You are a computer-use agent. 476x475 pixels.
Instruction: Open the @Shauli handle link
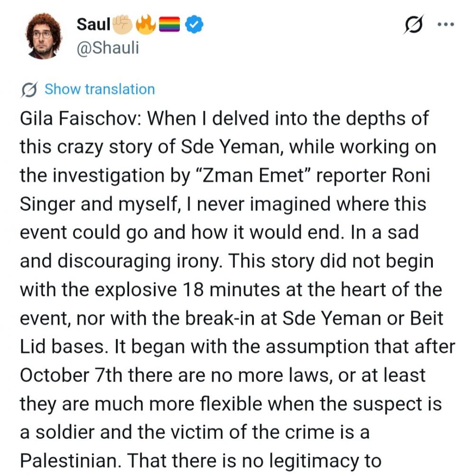pos(108,48)
